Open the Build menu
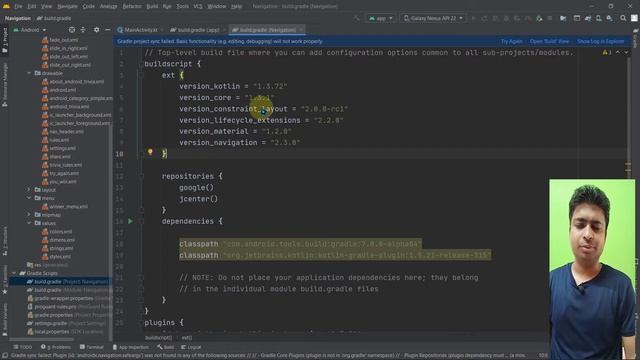The image size is (640, 360). [152, 7]
